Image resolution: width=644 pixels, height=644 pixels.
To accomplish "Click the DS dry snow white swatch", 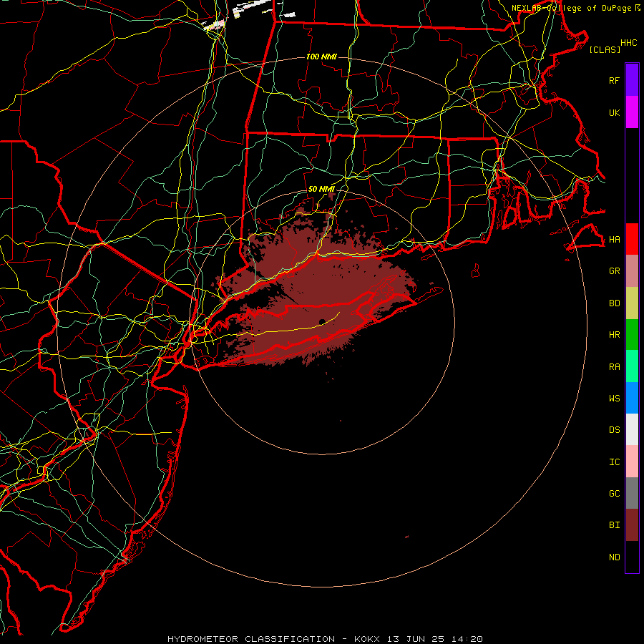I will 632,429.
